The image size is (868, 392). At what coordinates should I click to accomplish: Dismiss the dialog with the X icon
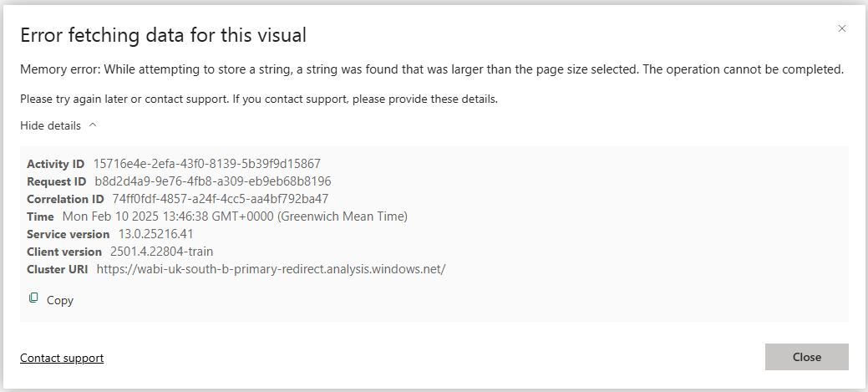[x=842, y=28]
